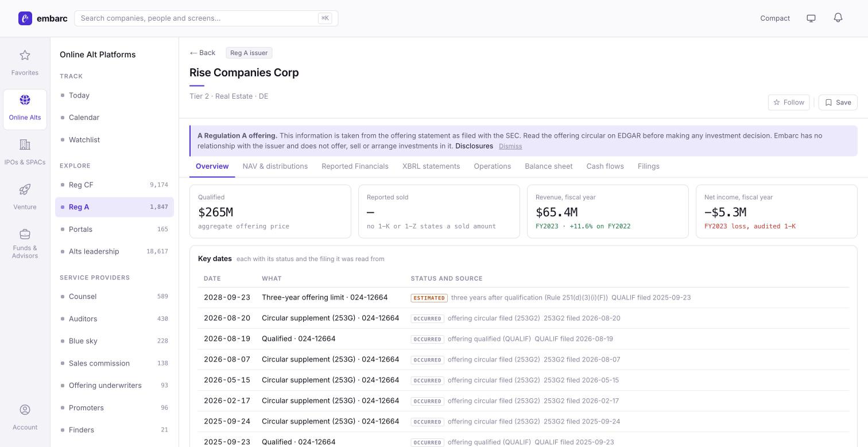Switch to the Filings tab
Viewport: 868px width, 447px height.
pos(648,166)
